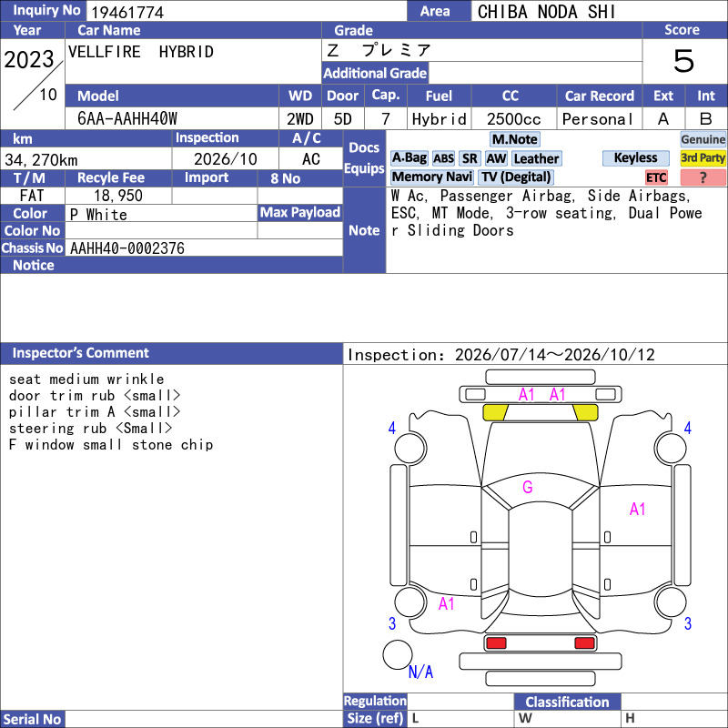Screen dimensions: 728x728
Task: Select the area text CHIBA NODA SHI
Action: coord(547,12)
